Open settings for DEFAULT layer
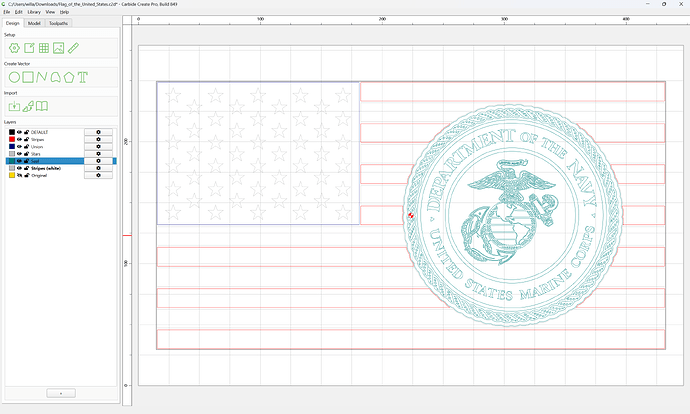Screen dimensions: 690x414 pyautogui.click(x=98, y=132)
